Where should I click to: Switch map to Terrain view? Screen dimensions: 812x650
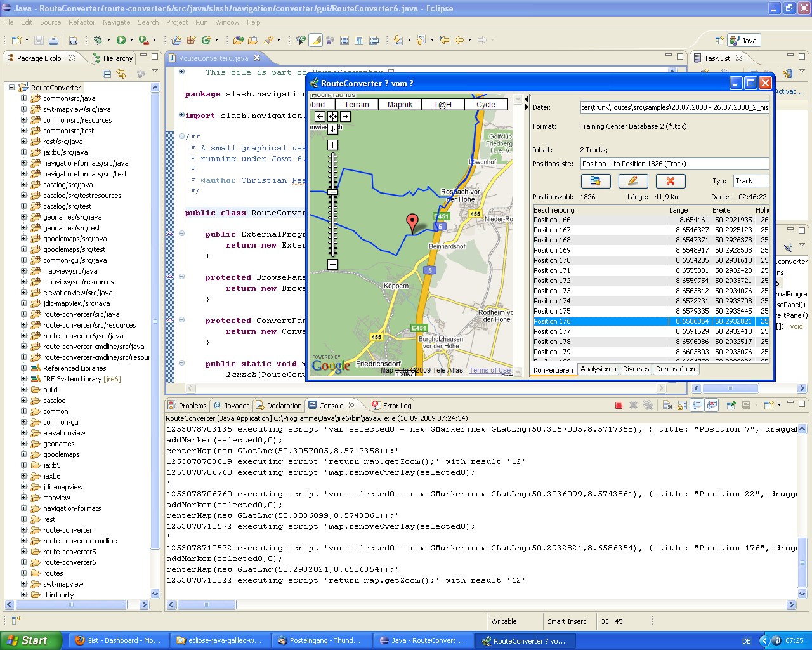point(357,105)
